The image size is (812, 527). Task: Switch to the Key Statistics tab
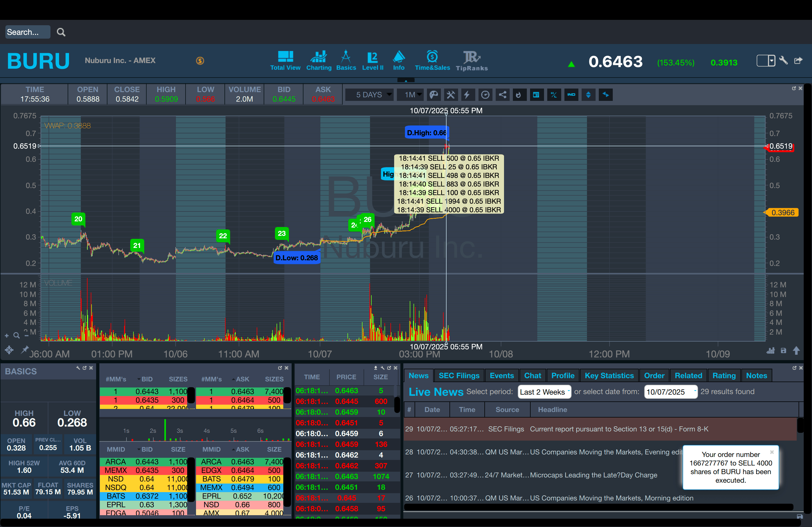(609, 376)
